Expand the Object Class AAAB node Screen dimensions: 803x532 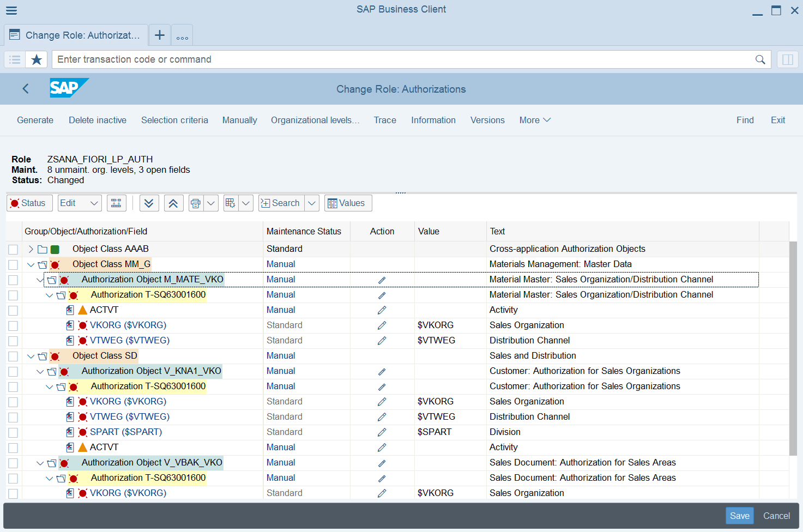click(x=31, y=249)
